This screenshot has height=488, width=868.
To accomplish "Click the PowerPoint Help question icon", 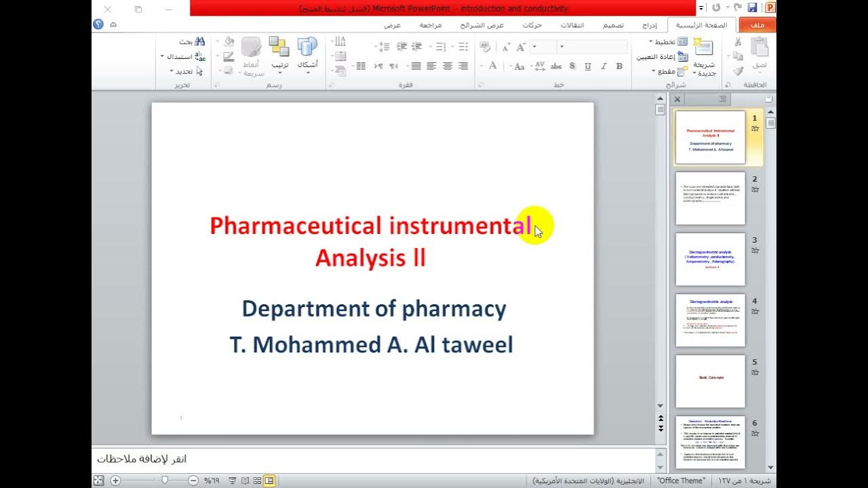I will click(x=98, y=24).
